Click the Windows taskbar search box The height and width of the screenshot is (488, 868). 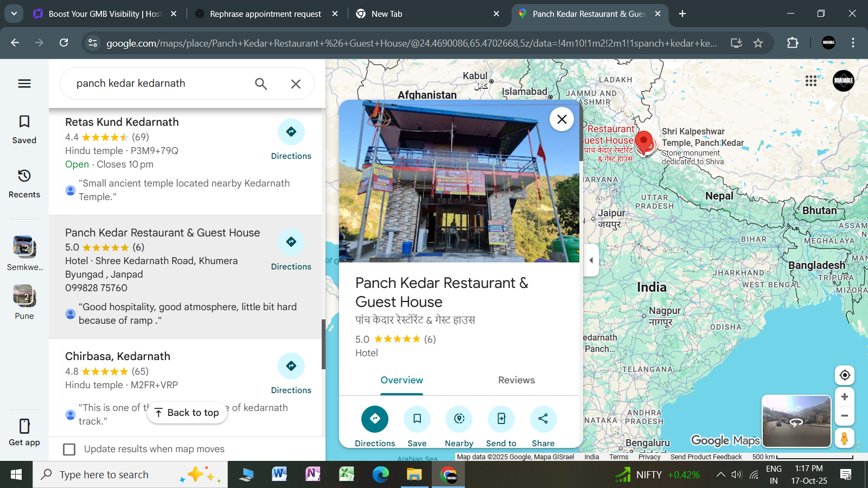tap(130, 475)
